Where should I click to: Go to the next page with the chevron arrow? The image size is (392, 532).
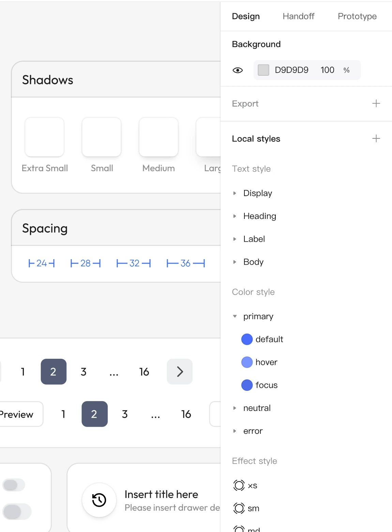tap(180, 371)
